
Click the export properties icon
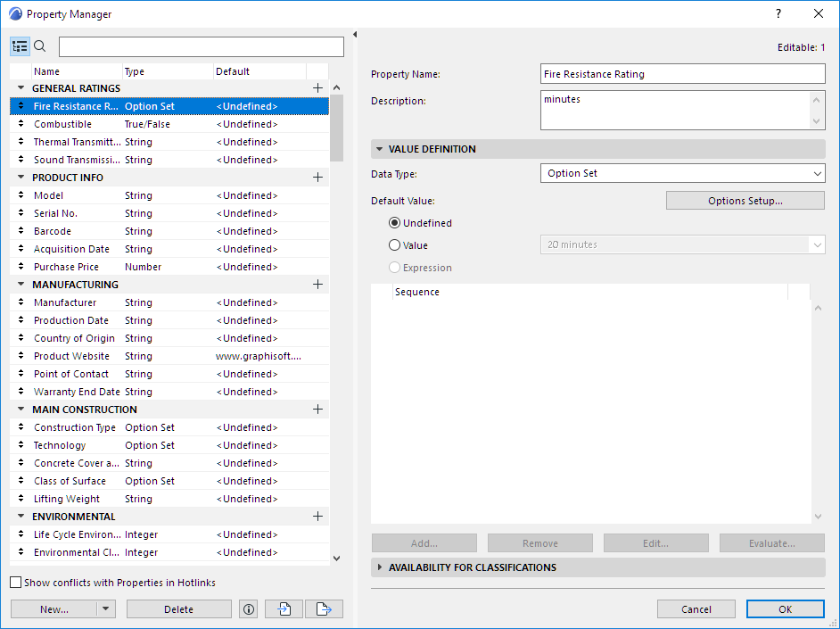(x=324, y=609)
